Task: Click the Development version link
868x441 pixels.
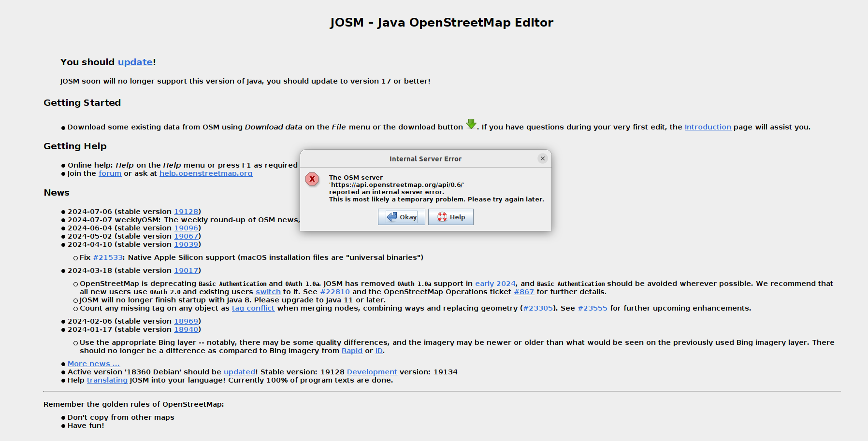Action: point(372,372)
